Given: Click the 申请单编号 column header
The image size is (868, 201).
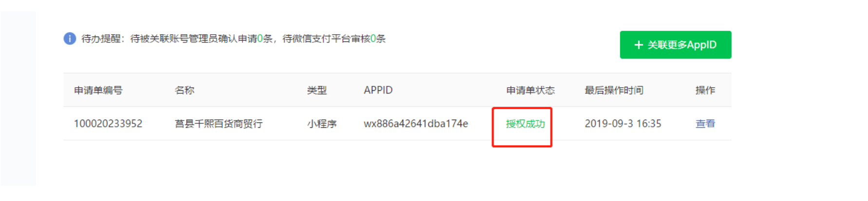Looking at the screenshot, I should (98, 90).
